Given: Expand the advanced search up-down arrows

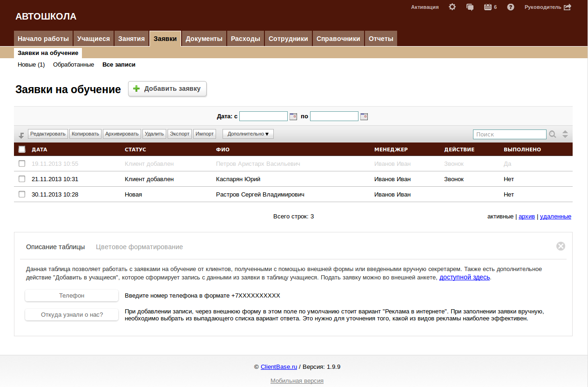Looking at the screenshot, I should pyautogui.click(x=565, y=134).
